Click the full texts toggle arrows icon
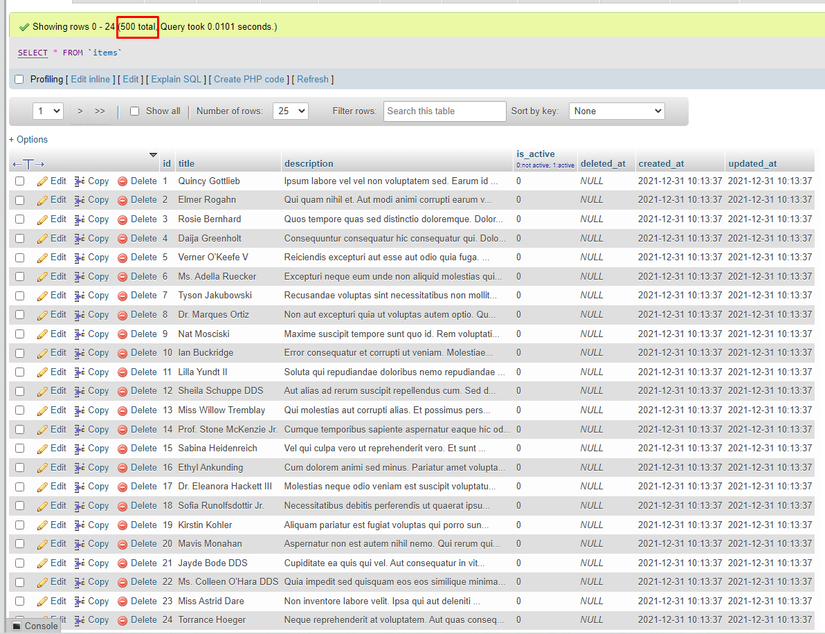The height and width of the screenshot is (634, 825). coord(28,164)
